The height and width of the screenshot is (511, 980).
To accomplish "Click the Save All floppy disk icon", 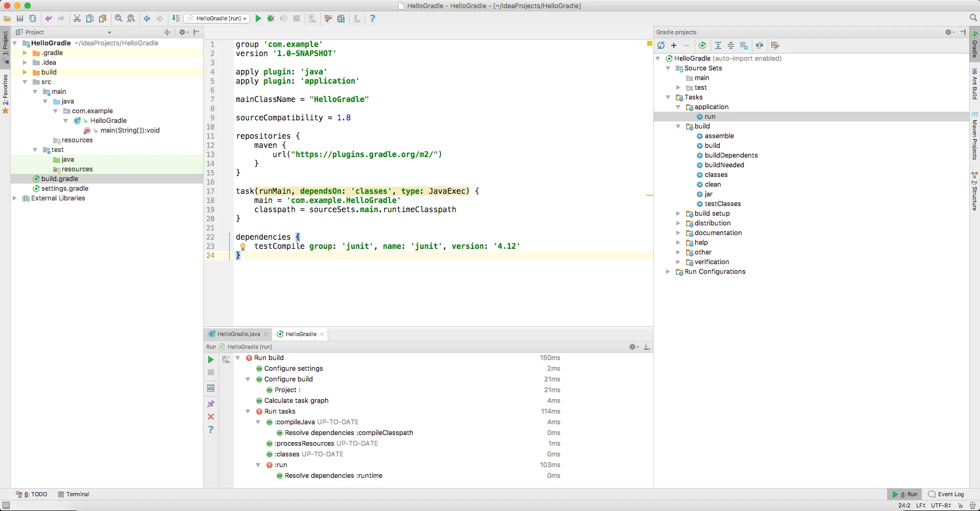I will pyautogui.click(x=20, y=19).
